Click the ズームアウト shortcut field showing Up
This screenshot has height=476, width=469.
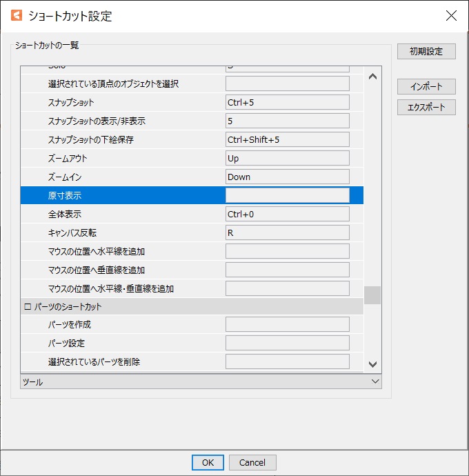(287, 158)
